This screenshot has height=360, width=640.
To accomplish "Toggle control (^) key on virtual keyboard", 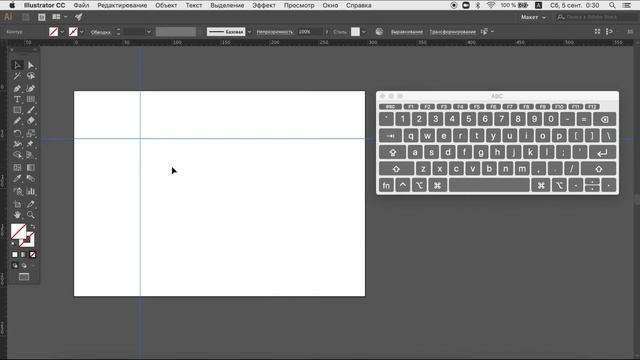I will point(402,185).
